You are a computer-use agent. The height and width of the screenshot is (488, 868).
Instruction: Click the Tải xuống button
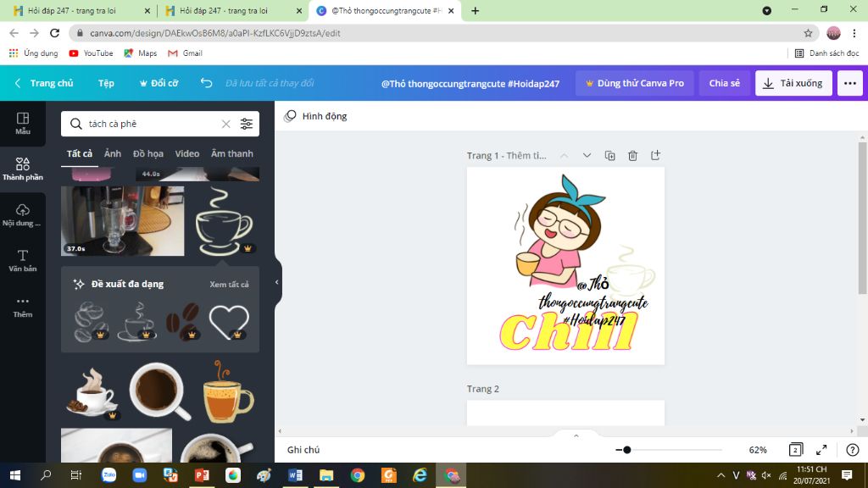793,82
